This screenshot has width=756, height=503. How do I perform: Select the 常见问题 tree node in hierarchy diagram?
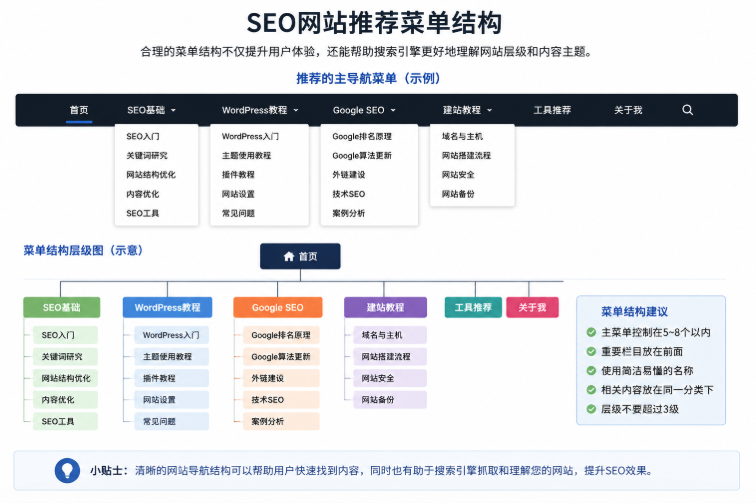[171, 421]
